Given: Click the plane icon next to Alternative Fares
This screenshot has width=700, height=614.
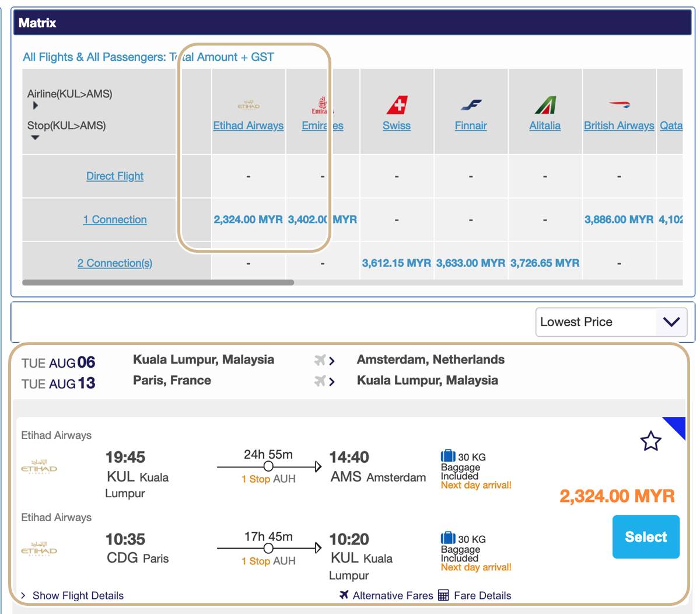Looking at the screenshot, I should (x=344, y=595).
